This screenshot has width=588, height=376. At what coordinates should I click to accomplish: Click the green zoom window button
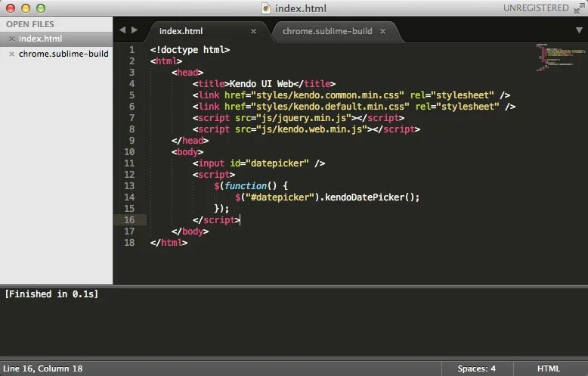41,8
